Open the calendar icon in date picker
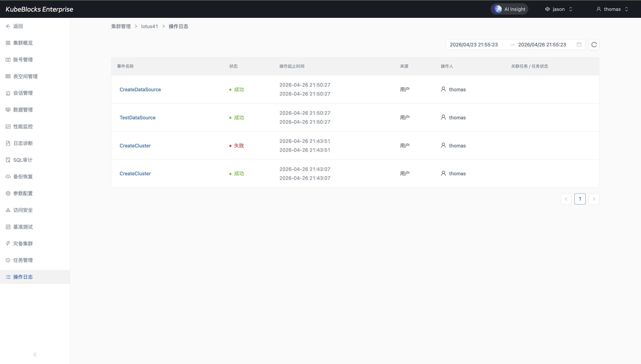Screen dimensions: 641x364 pos(579,44)
